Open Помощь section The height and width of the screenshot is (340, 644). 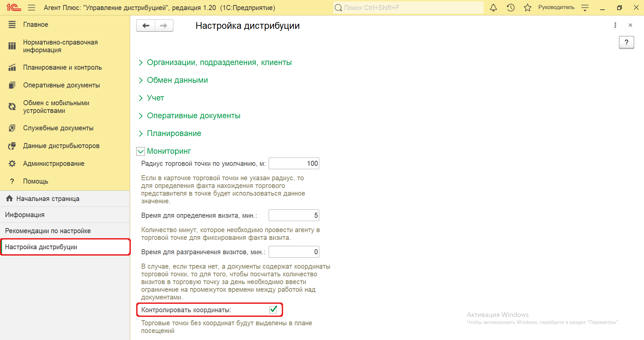(x=36, y=181)
